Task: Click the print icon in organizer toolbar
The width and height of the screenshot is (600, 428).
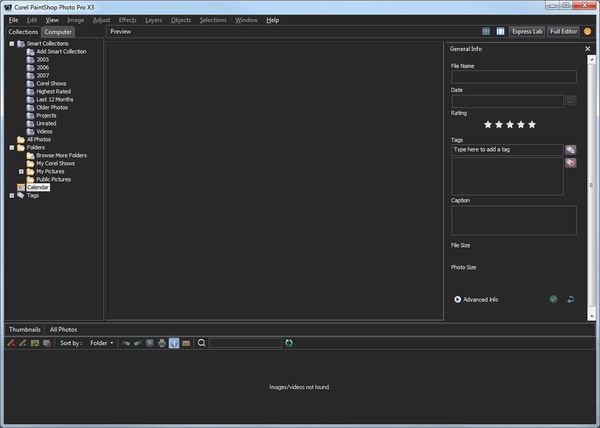Action: pyautogui.click(x=161, y=343)
